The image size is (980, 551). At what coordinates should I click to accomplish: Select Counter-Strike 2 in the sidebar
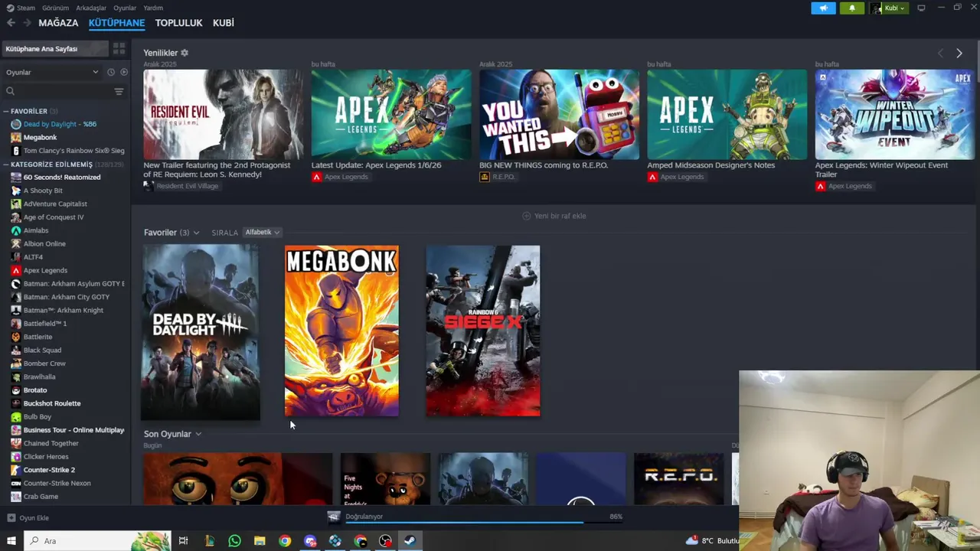tap(49, 470)
